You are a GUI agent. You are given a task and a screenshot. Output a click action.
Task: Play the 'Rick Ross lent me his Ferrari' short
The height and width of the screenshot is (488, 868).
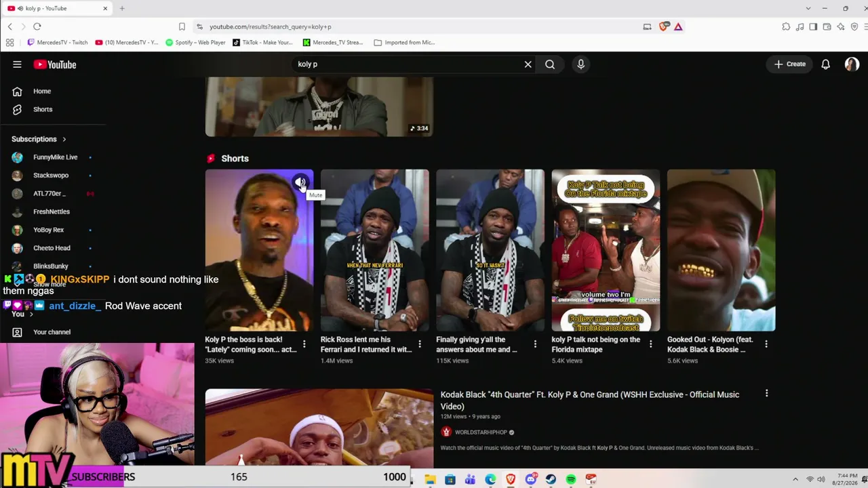click(374, 250)
